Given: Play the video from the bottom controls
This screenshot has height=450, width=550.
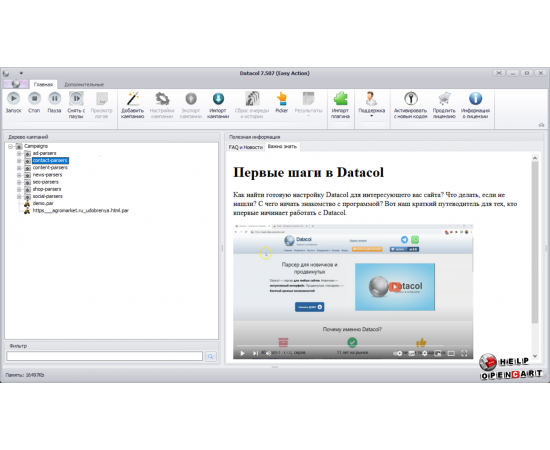Looking at the screenshot, I should click(242, 353).
